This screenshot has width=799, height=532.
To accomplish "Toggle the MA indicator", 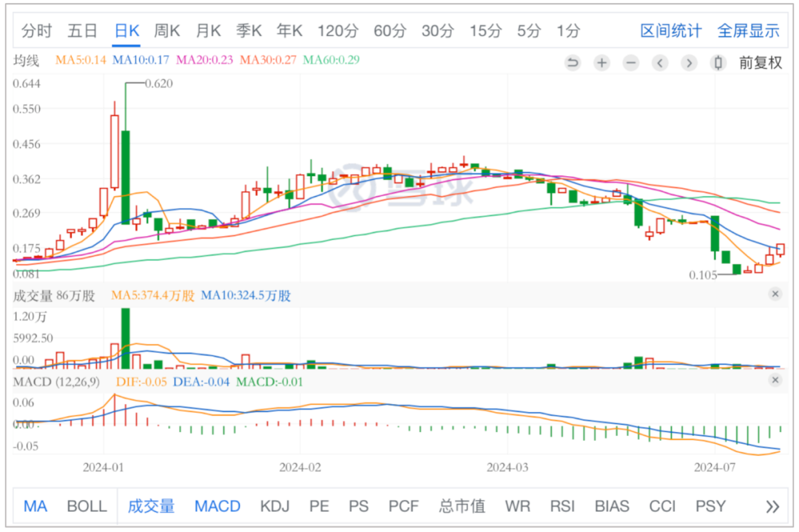I will tap(36, 506).
